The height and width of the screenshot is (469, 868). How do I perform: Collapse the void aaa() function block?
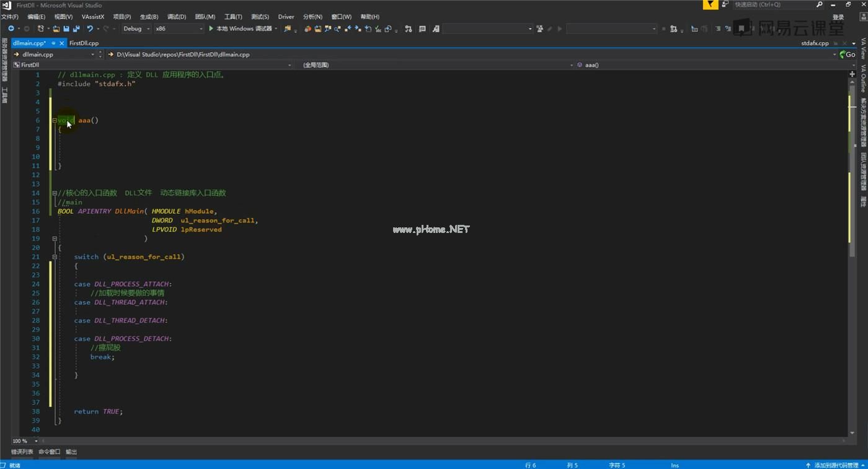click(x=55, y=120)
